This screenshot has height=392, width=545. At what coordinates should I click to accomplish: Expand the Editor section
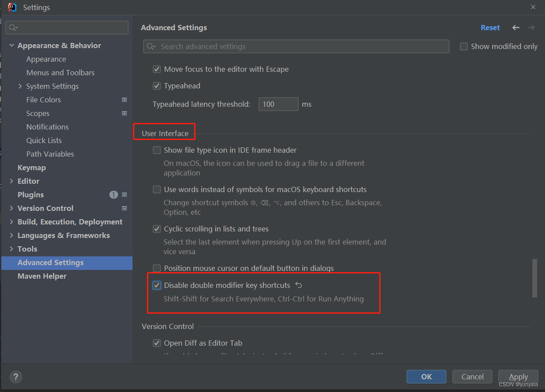(x=11, y=181)
